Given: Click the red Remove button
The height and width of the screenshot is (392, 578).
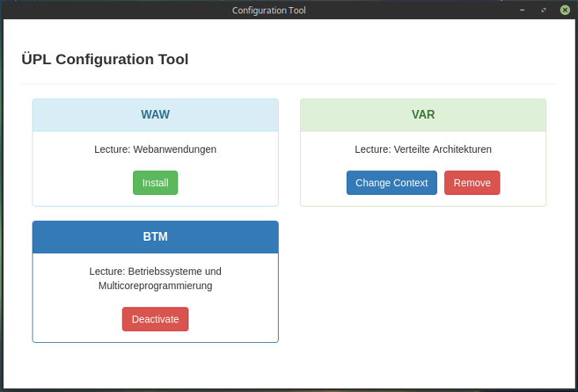Looking at the screenshot, I should (472, 183).
